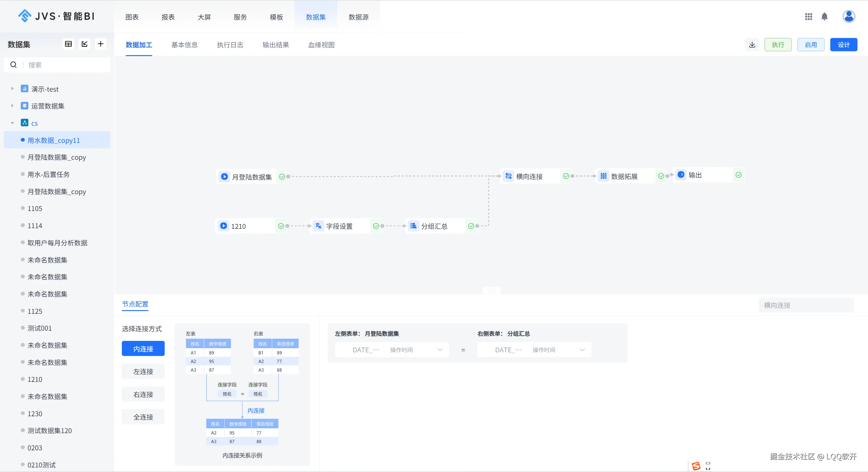The height and width of the screenshot is (472, 868).
Task: Click the notification bell icon
Action: coord(824,17)
